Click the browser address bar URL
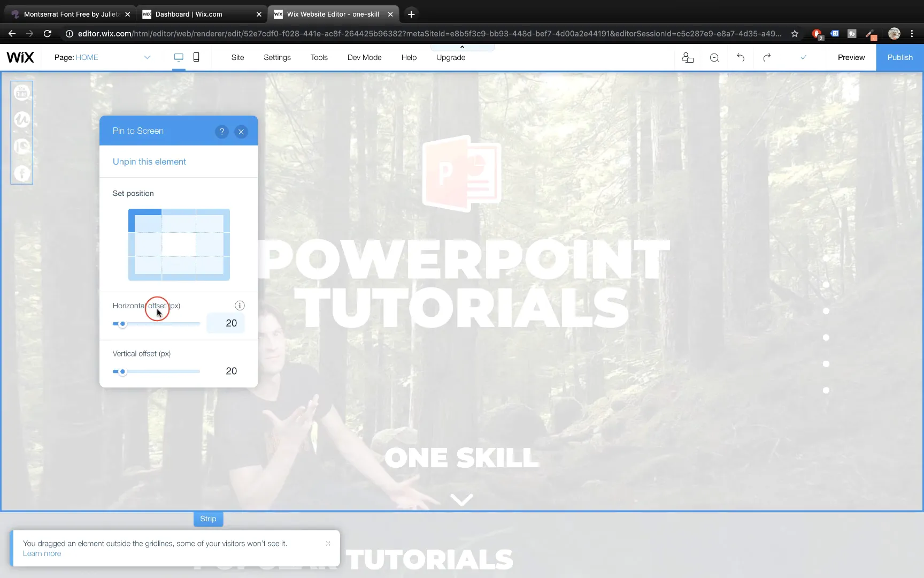 tap(429, 34)
